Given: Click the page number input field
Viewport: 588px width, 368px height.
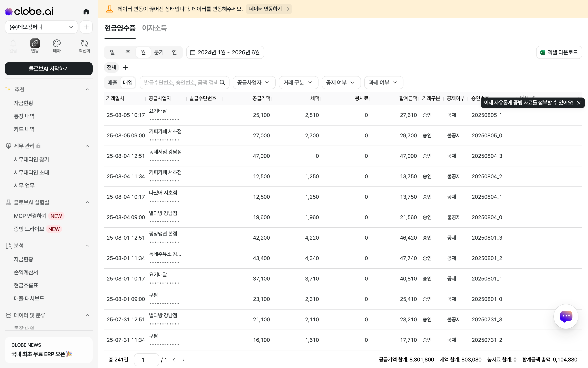Looking at the screenshot, I should point(147,360).
